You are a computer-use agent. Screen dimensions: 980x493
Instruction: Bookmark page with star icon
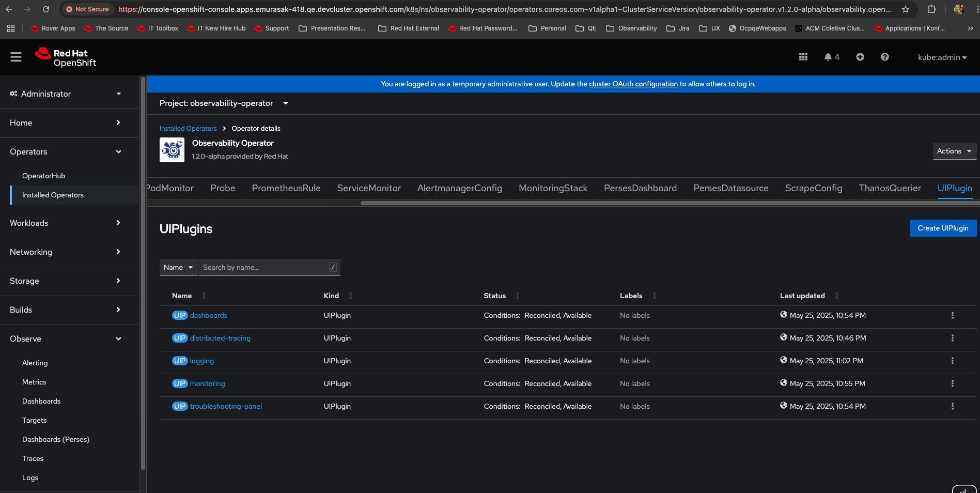pyautogui.click(x=905, y=9)
